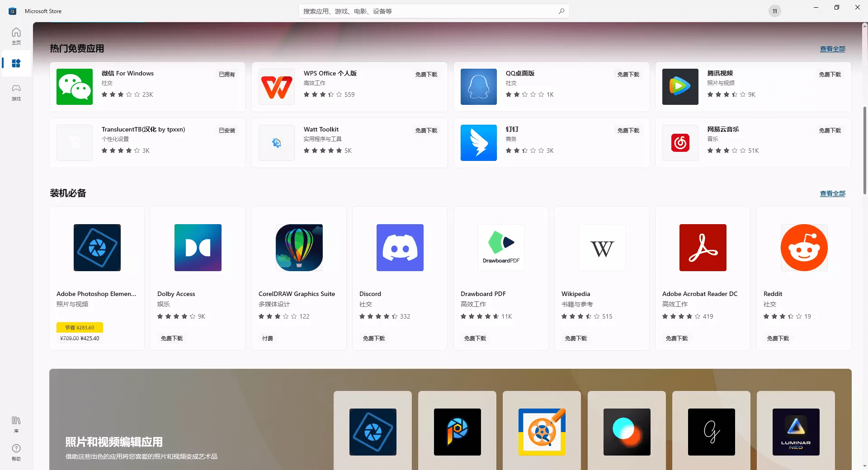Click 查看全部 link for 装机必备

tap(833, 193)
